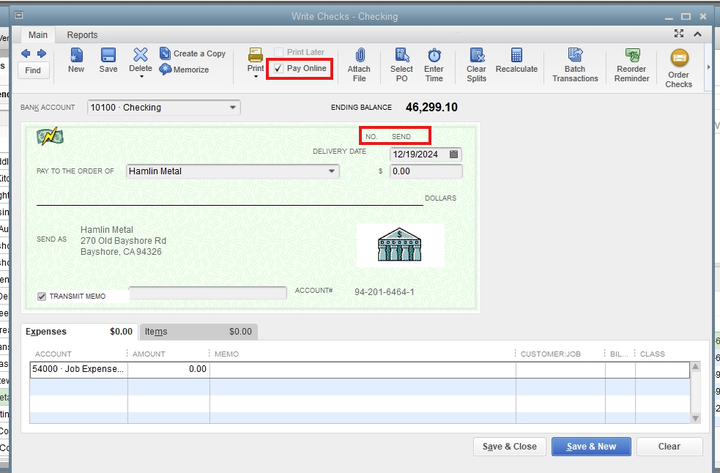Click the AMOUNT column header

149,354
